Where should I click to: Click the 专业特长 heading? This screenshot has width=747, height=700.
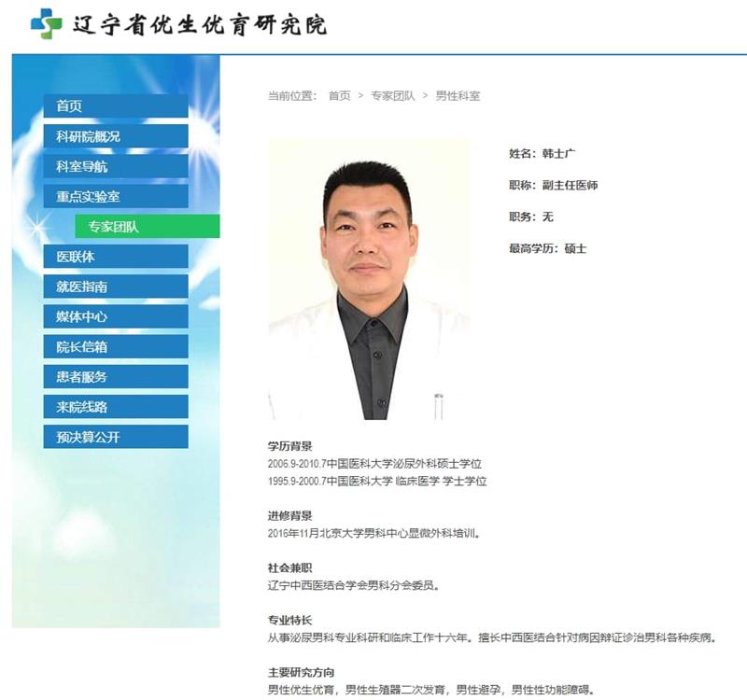(x=290, y=620)
